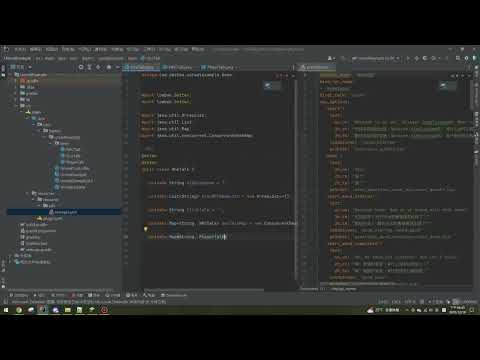Open the run configuration dropdown
This screenshot has height=360, width=480.
tap(375, 58)
